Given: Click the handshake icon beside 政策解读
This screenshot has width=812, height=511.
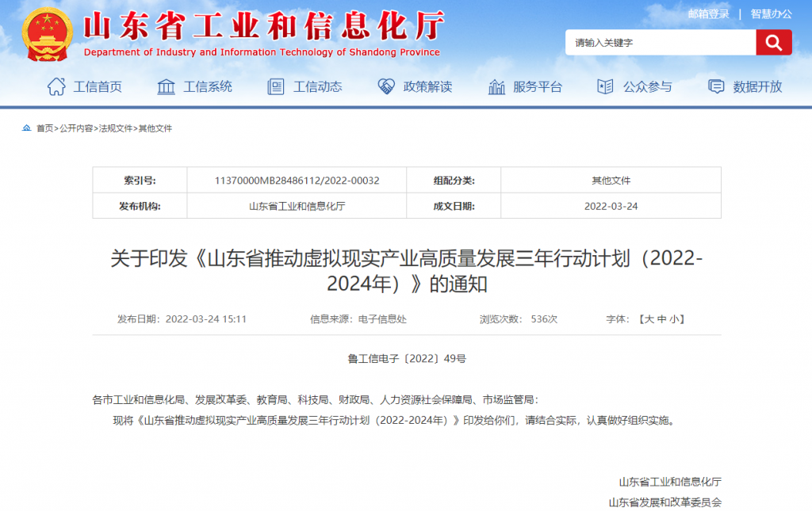Looking at the screenshot, I should point(386,86).
